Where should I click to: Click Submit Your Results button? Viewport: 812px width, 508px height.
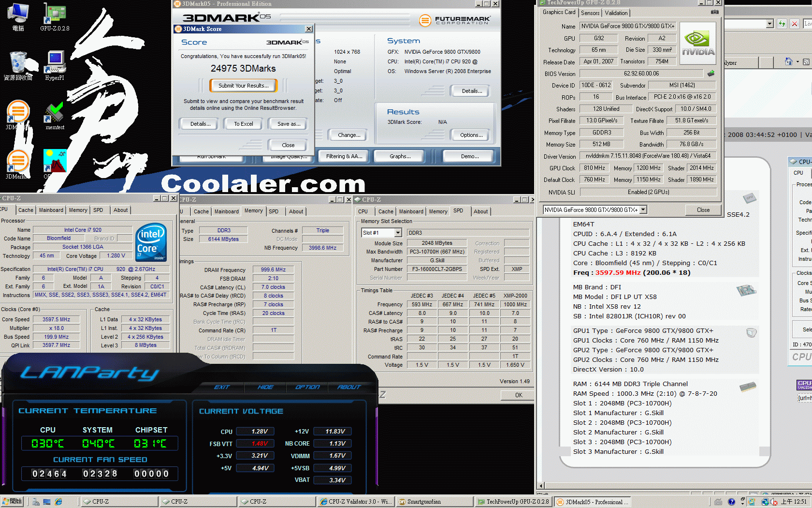point(244,86)
